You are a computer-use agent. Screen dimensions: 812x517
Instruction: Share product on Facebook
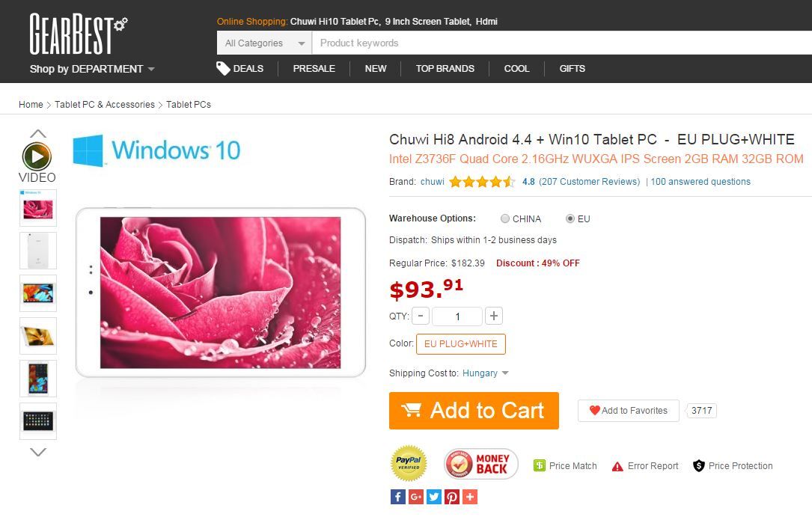click(x=398, y=497)
